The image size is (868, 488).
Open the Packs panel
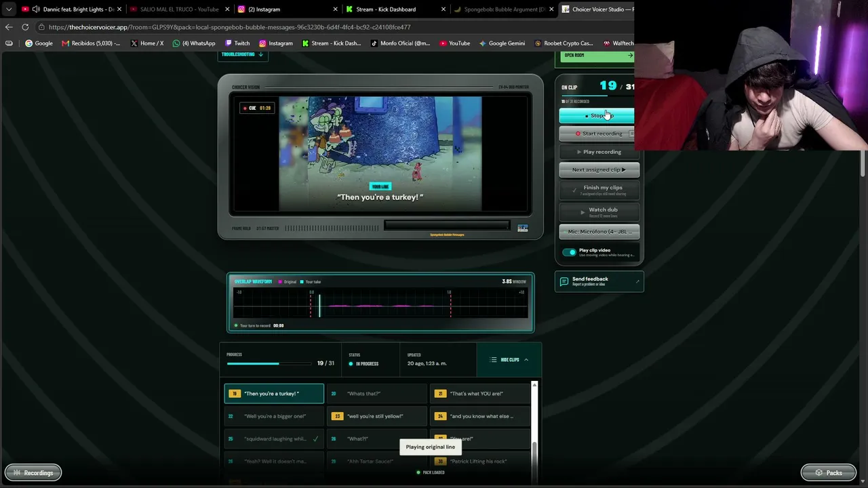pyautogui.click(x=828, y=473)
